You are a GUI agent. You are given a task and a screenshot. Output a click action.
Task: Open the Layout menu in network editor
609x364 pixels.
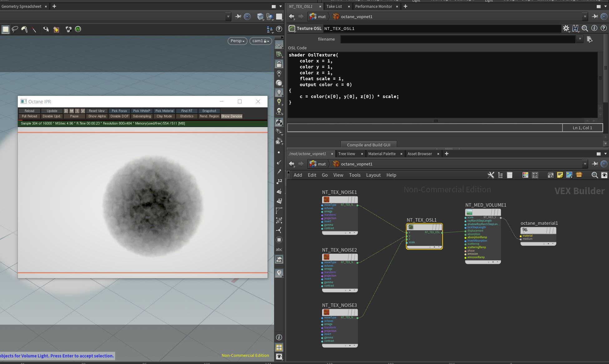pos(373,175)
